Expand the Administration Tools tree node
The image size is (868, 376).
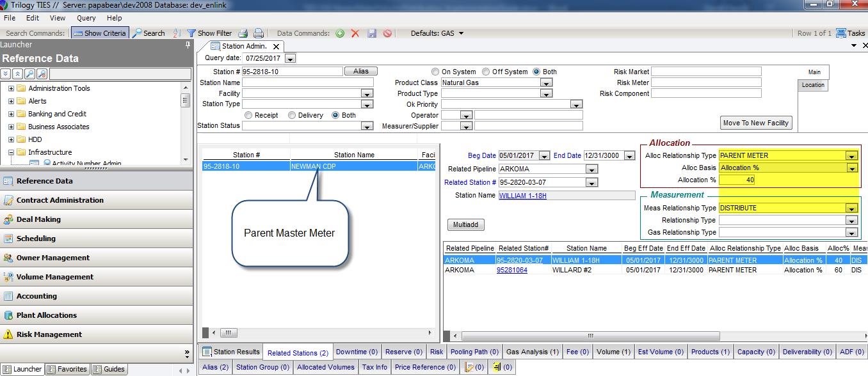tap(11, 88)
